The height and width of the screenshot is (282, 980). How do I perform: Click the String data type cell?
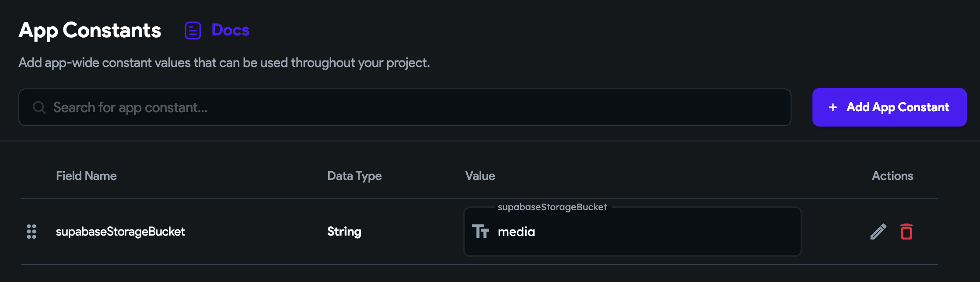coord(344,232)
